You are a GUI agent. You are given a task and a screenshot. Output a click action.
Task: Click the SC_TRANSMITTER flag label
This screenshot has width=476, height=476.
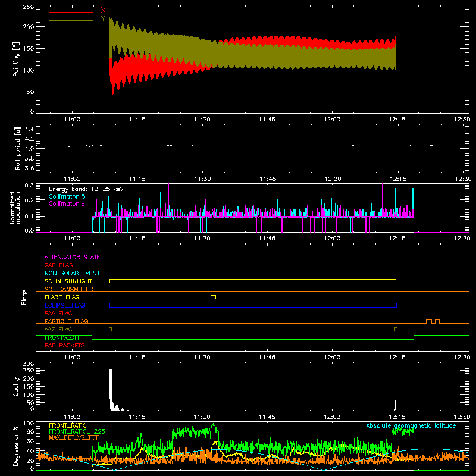[69, 289]
